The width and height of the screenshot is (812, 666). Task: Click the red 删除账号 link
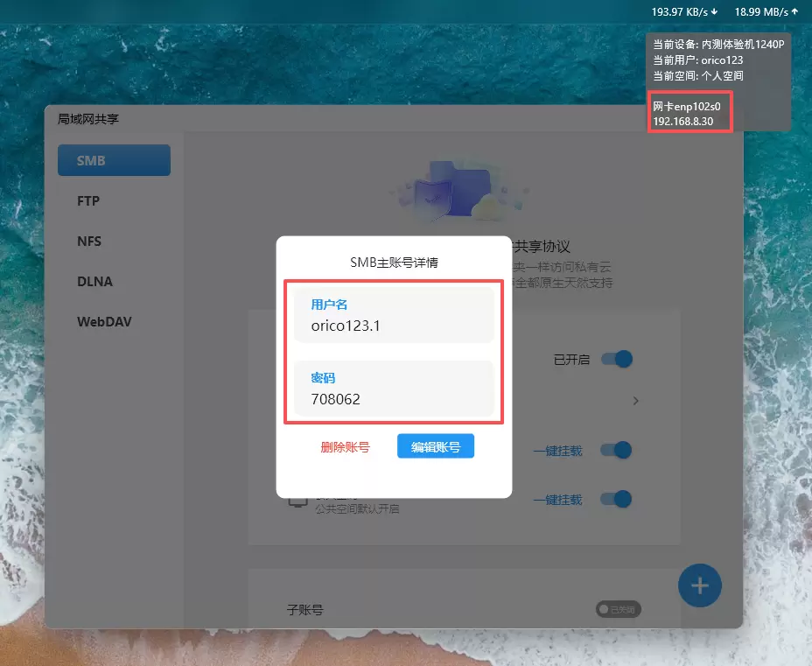(345, 447)
